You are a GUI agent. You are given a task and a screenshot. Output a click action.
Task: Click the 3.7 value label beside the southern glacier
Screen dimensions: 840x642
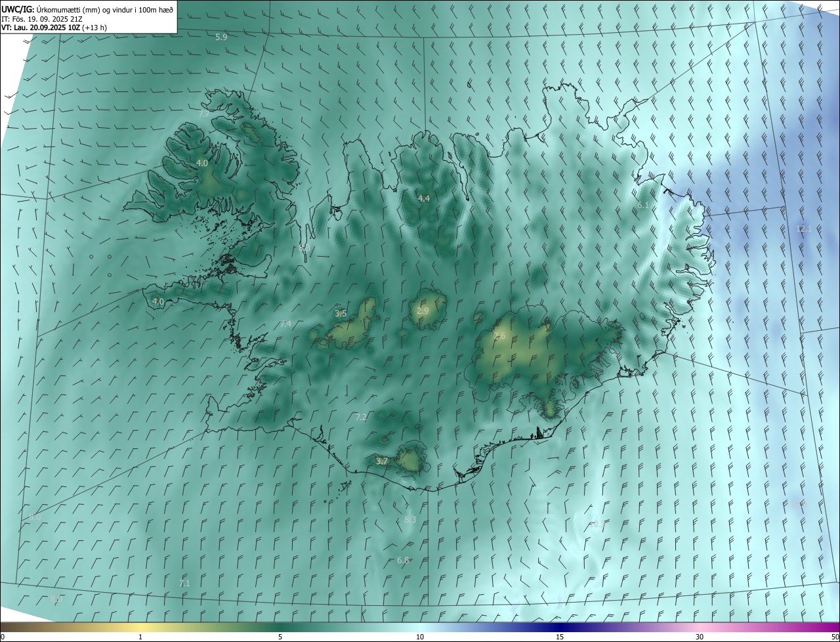(382, 461)
